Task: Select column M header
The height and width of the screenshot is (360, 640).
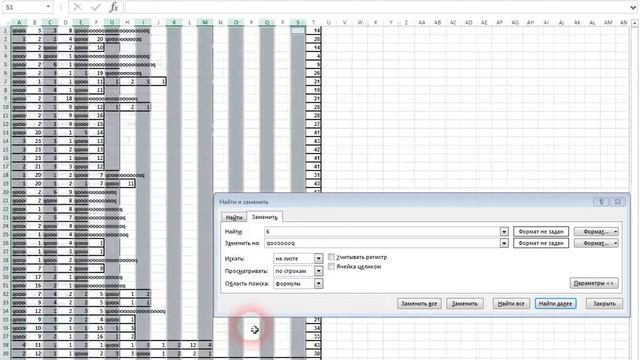Action: pyautogui.click(x=205, y=22)
